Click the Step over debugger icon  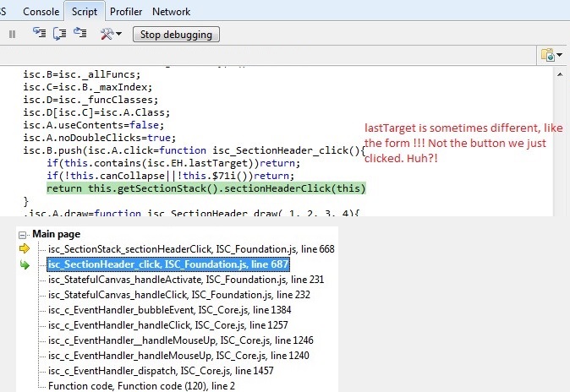(x=60, y=34)
